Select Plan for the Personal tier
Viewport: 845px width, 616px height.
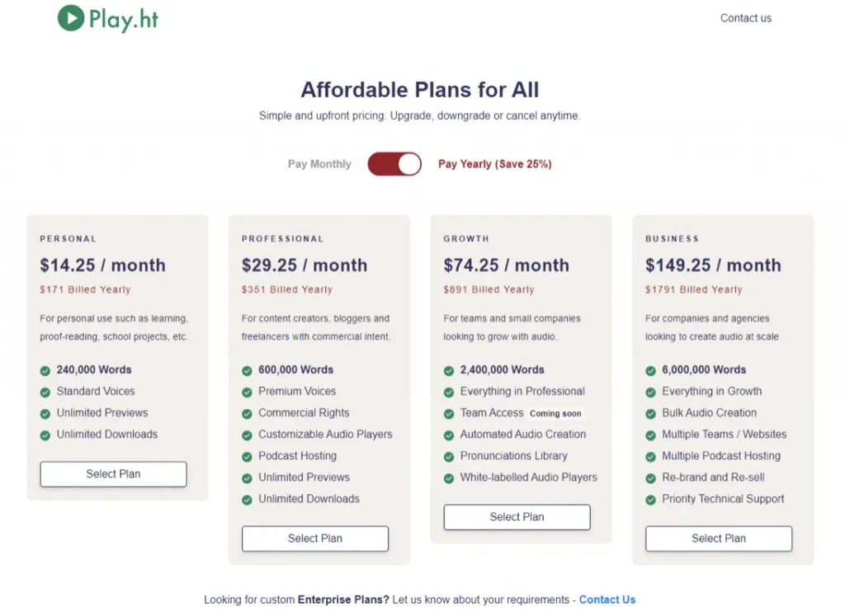pos(113,474)
